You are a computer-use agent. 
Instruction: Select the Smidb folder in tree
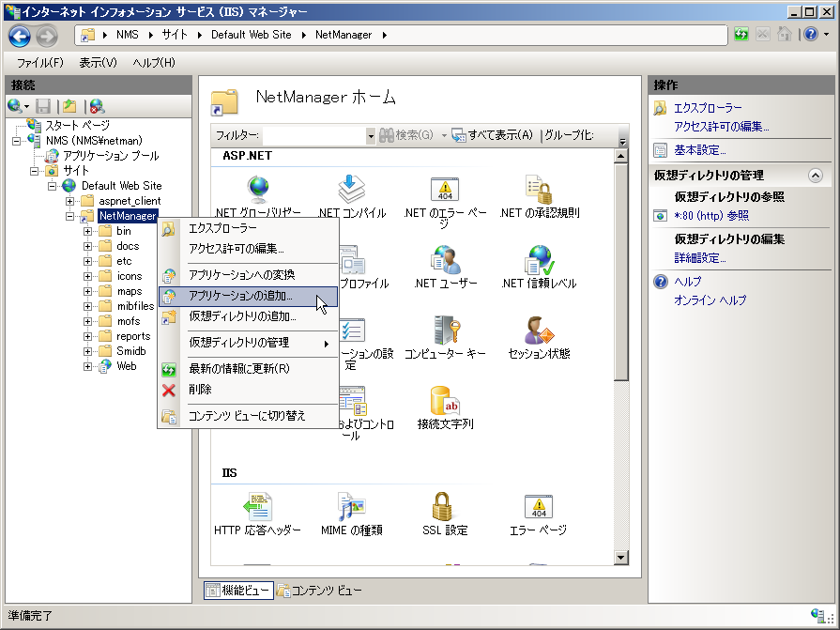(131, 351)
